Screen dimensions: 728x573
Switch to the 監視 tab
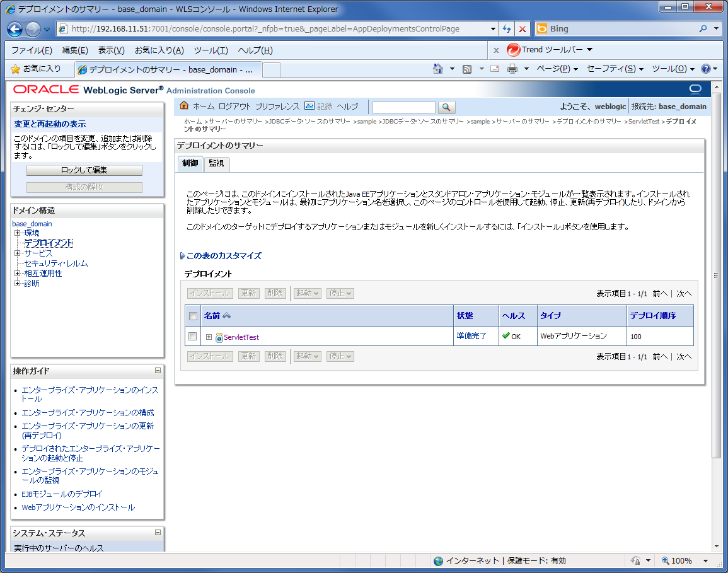pos(216,163)
